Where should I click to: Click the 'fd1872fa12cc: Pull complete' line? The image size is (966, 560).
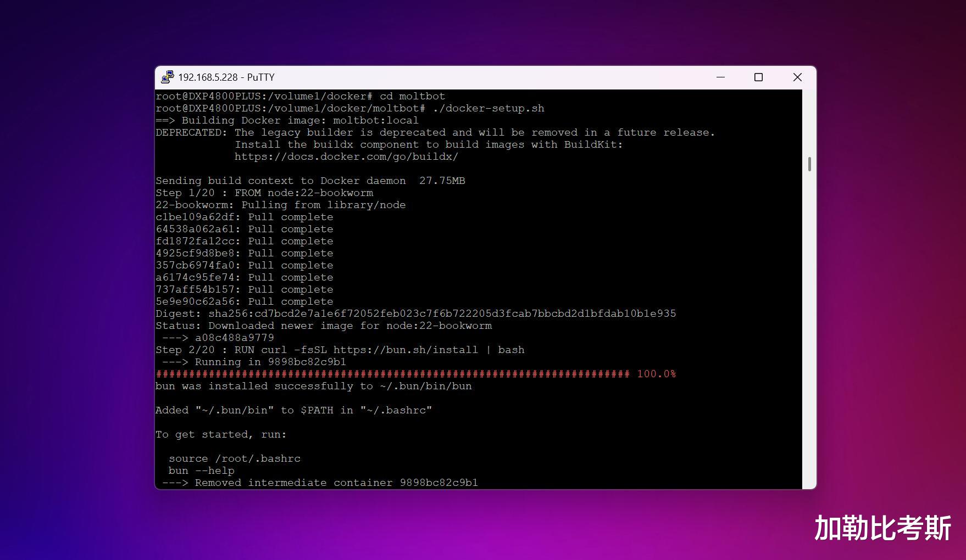click(245, 241)
